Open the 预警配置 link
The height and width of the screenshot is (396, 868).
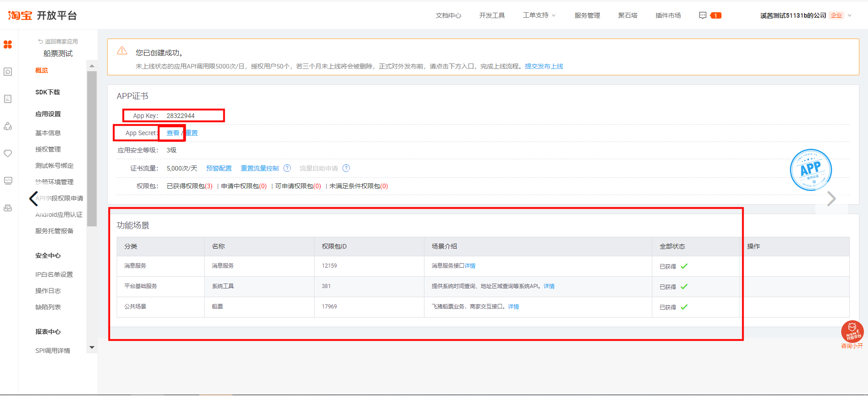[219, 168]
